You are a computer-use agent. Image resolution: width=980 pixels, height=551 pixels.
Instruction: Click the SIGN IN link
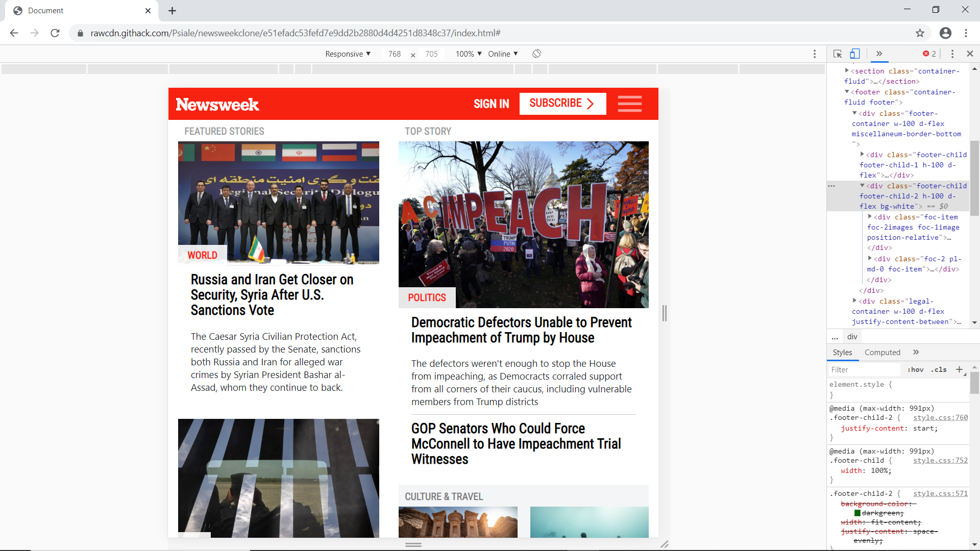pyautogui.click(x=491, y=104)
